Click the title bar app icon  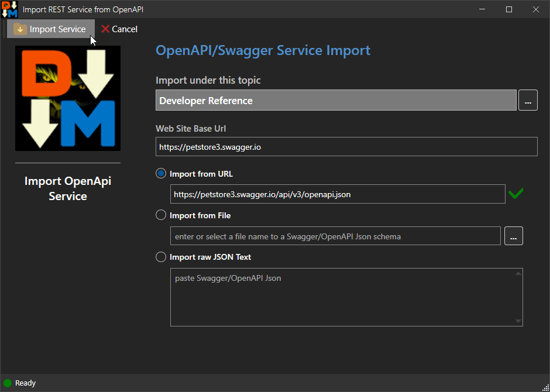click(9, 9)
